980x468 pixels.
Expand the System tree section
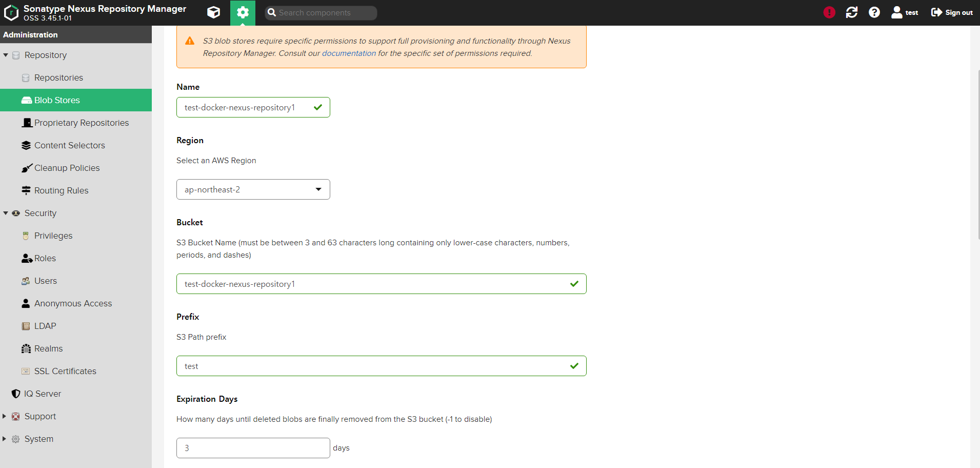tap(5, 439)
